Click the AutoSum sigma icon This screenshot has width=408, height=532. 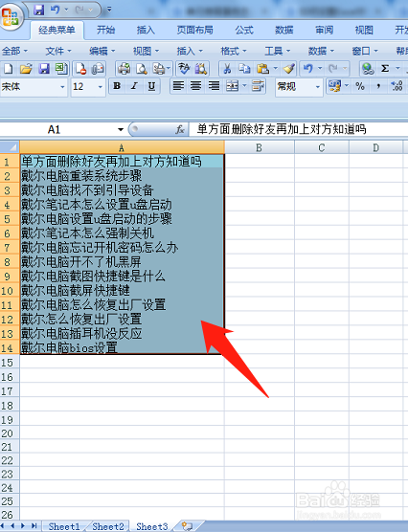click(385, 69)
